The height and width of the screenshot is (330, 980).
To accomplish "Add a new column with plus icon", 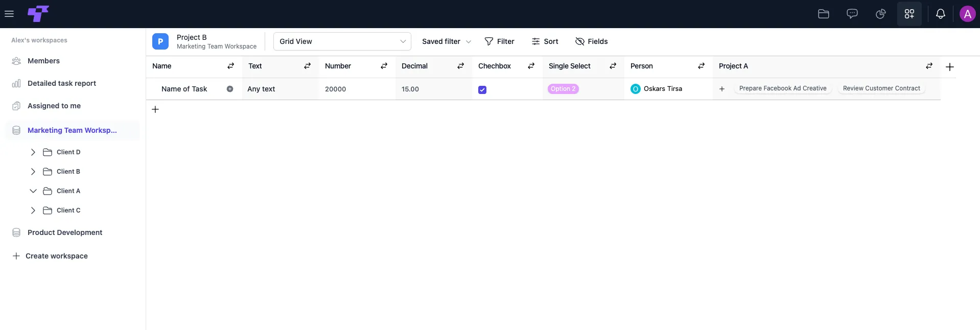I will (950, 67).
